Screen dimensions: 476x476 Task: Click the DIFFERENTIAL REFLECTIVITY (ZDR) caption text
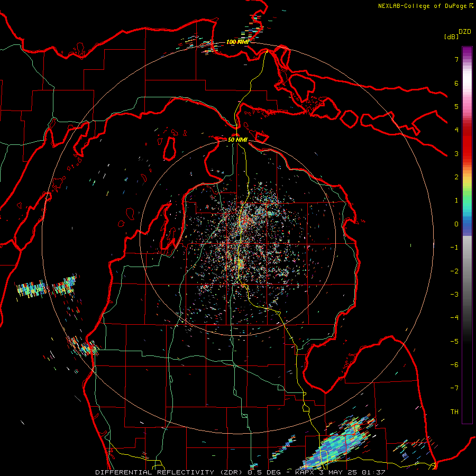coord(169,472)
